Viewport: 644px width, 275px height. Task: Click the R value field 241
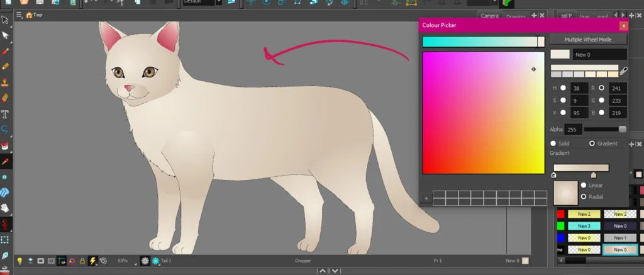tap(618, 88)
